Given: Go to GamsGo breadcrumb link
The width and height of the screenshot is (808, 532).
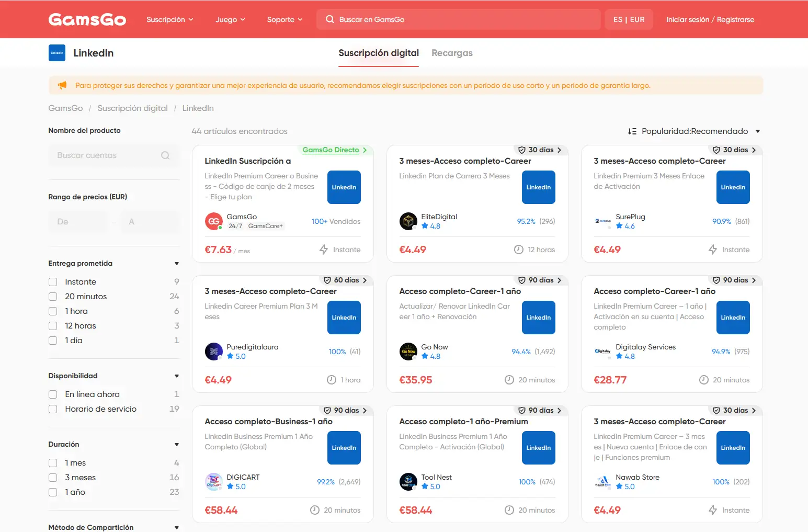Looking at the screenshot, I should 65,108.
